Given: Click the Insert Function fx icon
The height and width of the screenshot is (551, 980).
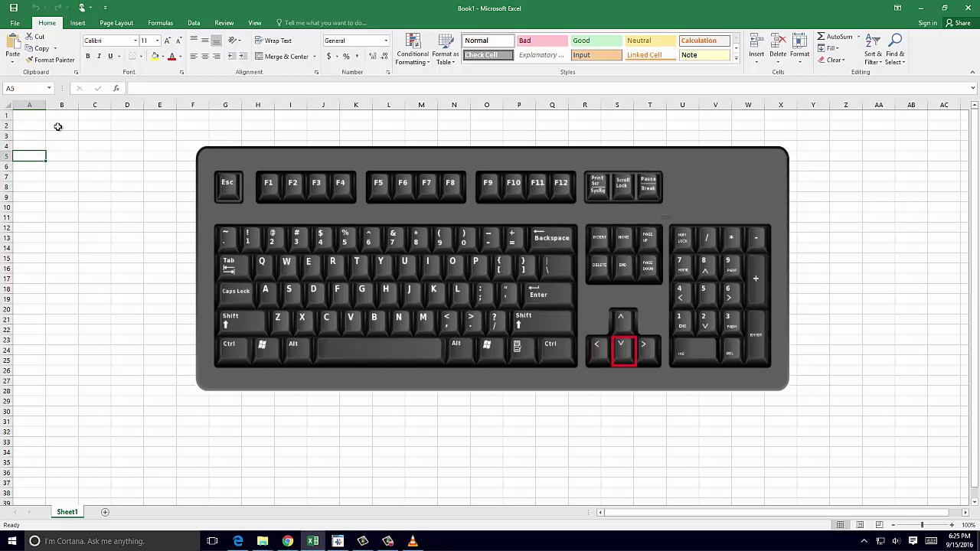Looking at the screenshot, I should (116, 88).
